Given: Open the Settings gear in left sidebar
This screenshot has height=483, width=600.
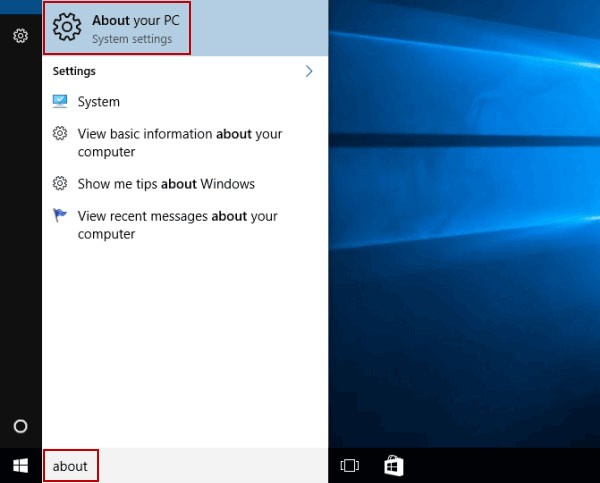Looking at the screenshot, I should (20, 36).
